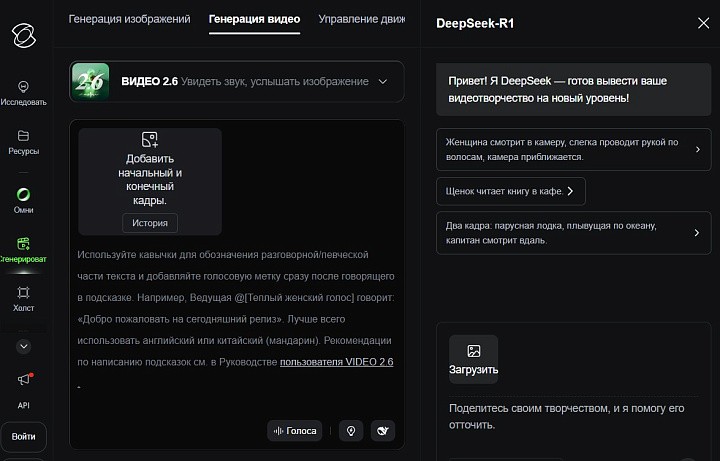Open the puppy reading book prompt suggestion
Image resolution: width=720 pixels, height=461 pixels.
510,191
